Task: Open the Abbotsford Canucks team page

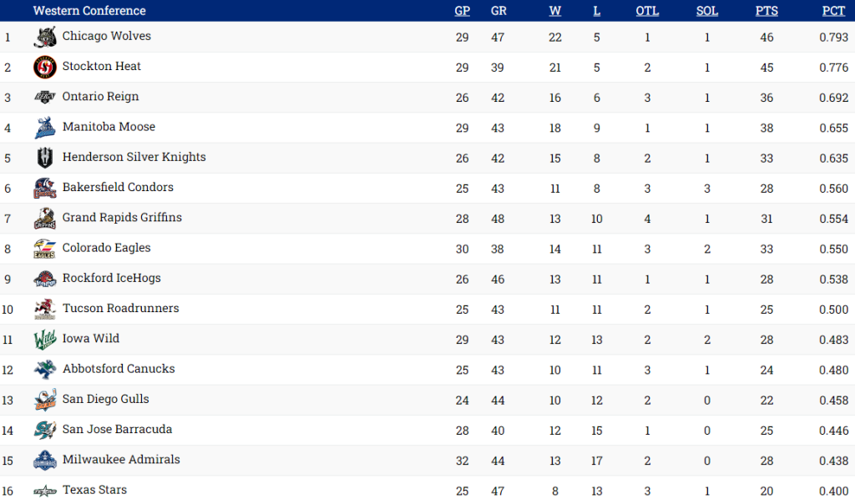Action: [119, 369]
